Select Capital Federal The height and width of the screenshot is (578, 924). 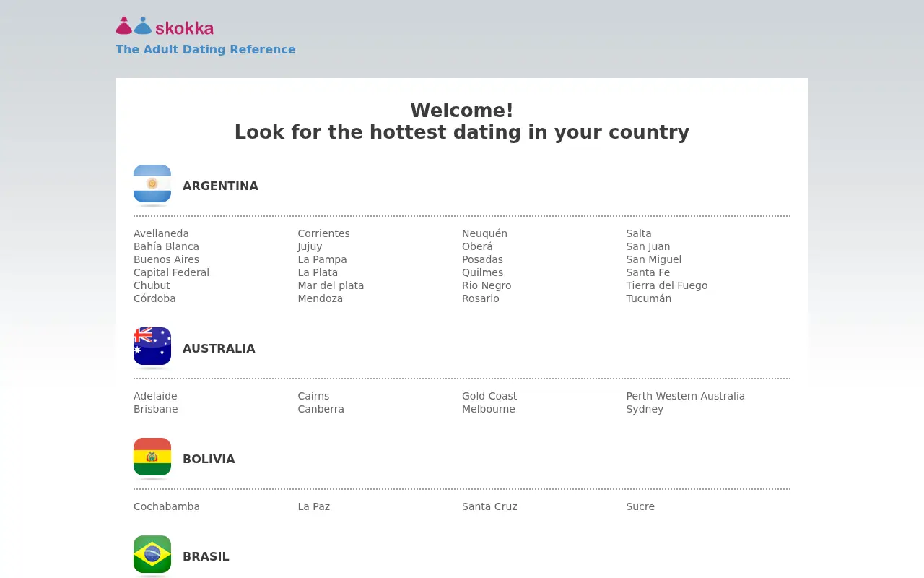click(x=171, y=272)
